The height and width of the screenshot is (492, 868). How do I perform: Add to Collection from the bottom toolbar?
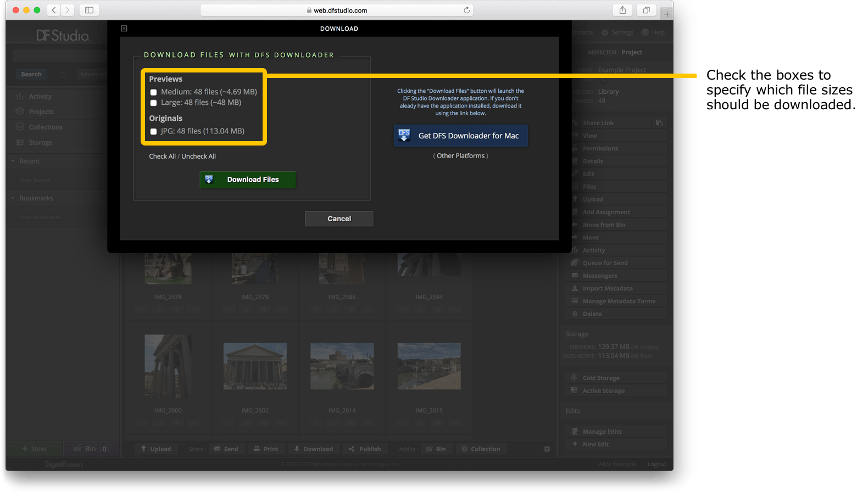[481, 449]
